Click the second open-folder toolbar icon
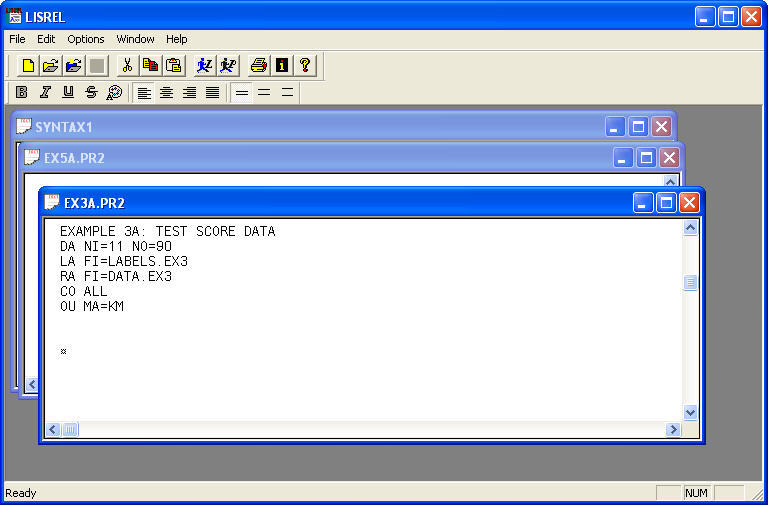The width and height of the screenshot is (768, 505). [73, 65]
